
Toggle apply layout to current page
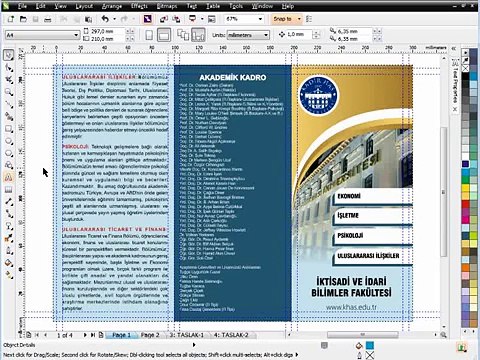[198, 35]
